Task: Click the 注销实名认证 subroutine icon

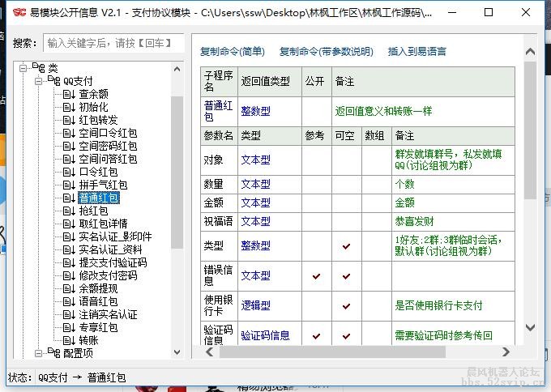Action: coord(69,315)
